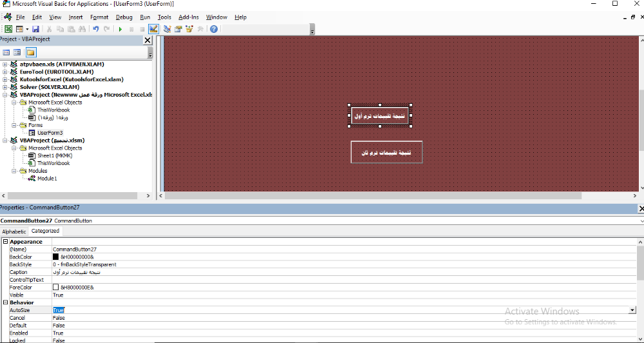The image size is (644, 343).
Task: Save the project with the floppy disk icon
Action: click(x=35, y=29)
